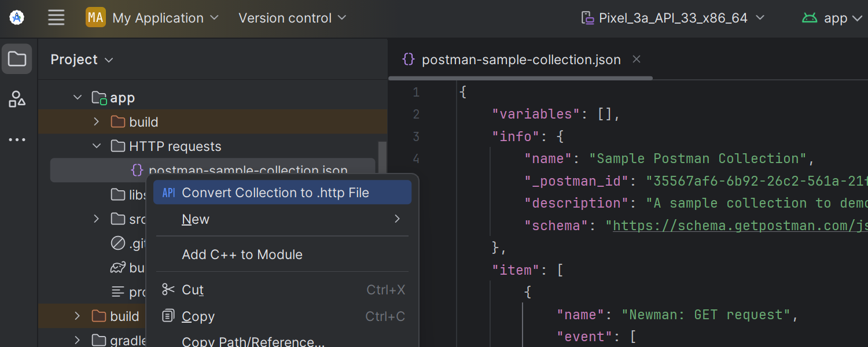868x347 pixels.
Task: Select postman-sample-collection.json in the project tree
Action: [212, 170]
